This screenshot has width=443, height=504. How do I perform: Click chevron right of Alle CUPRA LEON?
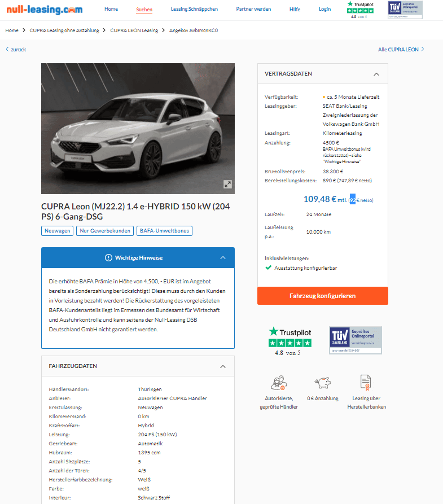pos(423,49)
